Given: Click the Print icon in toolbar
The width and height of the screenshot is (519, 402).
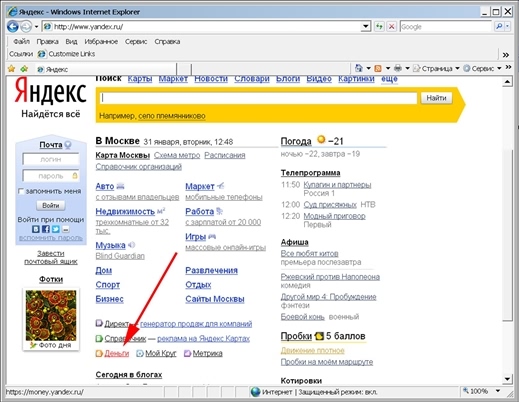Looking at the screenshot, I should (398, 68).
